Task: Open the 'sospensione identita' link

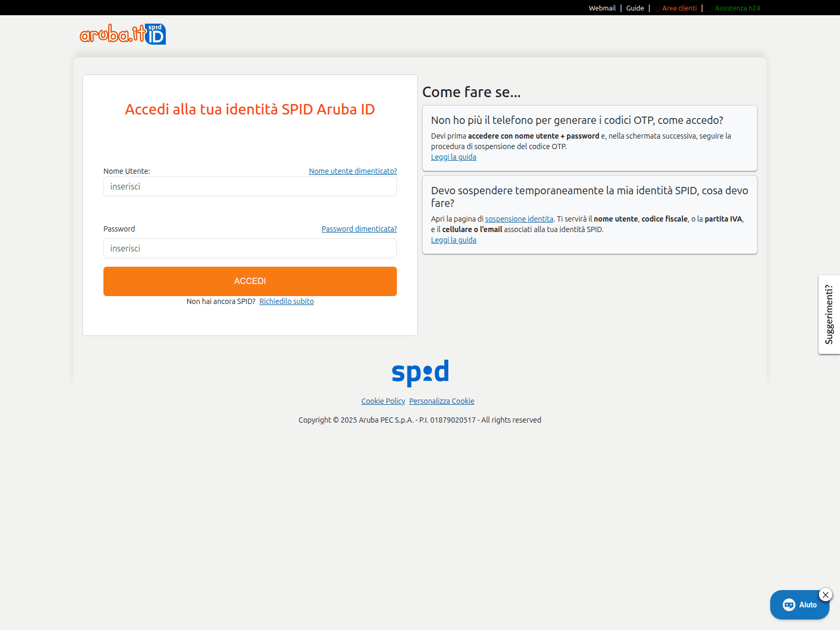Action: coord(519,219)
